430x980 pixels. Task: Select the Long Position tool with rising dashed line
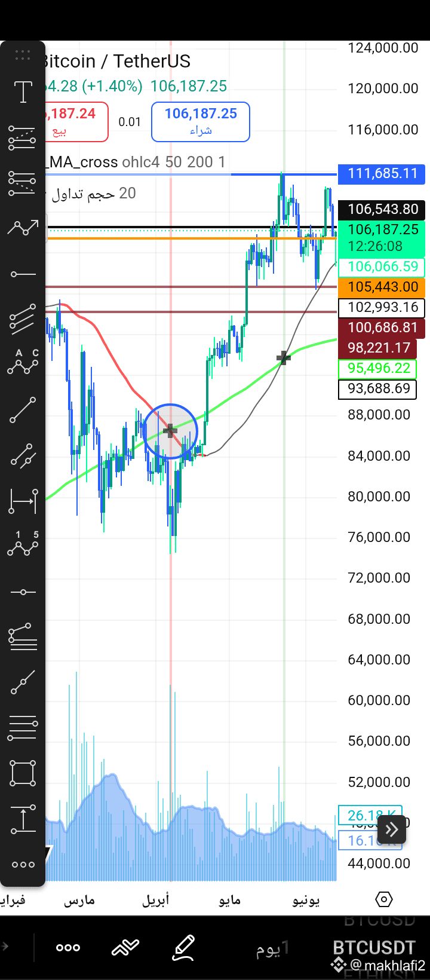pos(23,137)
